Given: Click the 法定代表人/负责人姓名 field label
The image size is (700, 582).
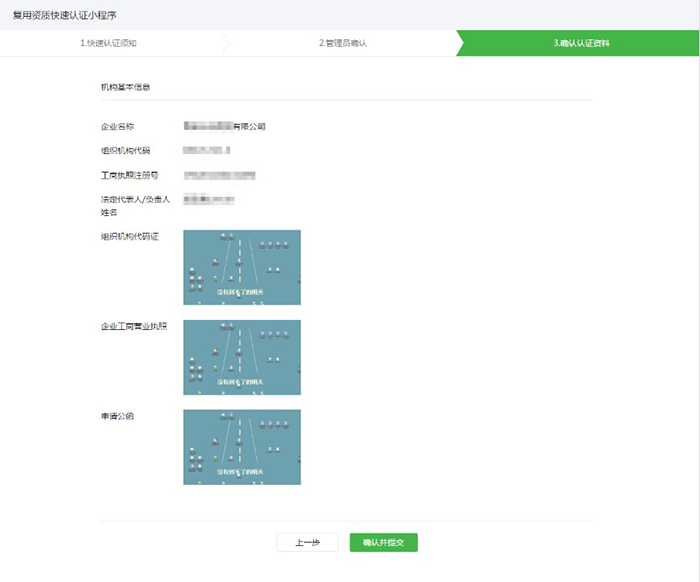Looking at the screenshot, I should point(135,206).
